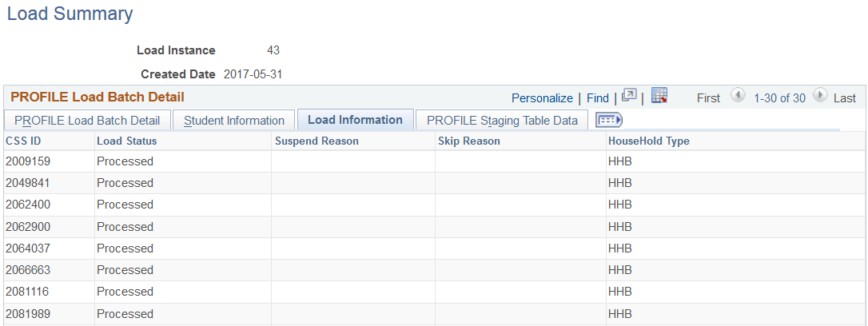The height and width of the screenshot is (326, 868).
Task: Click HHB value in row 2062400
Action: click(x=620, y=205)
